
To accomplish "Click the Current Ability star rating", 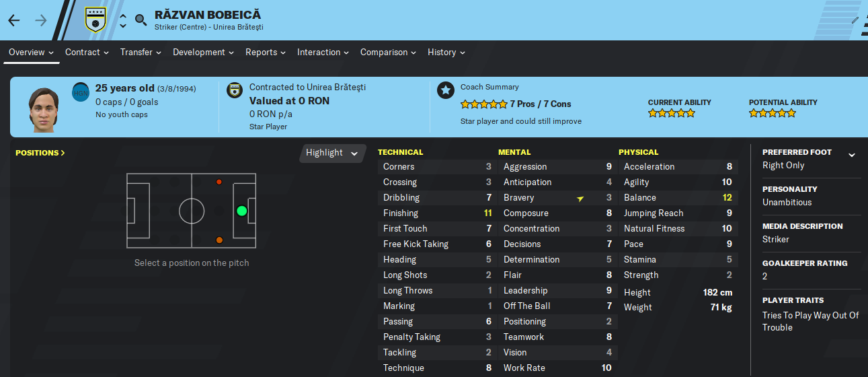I will (672, 113).
